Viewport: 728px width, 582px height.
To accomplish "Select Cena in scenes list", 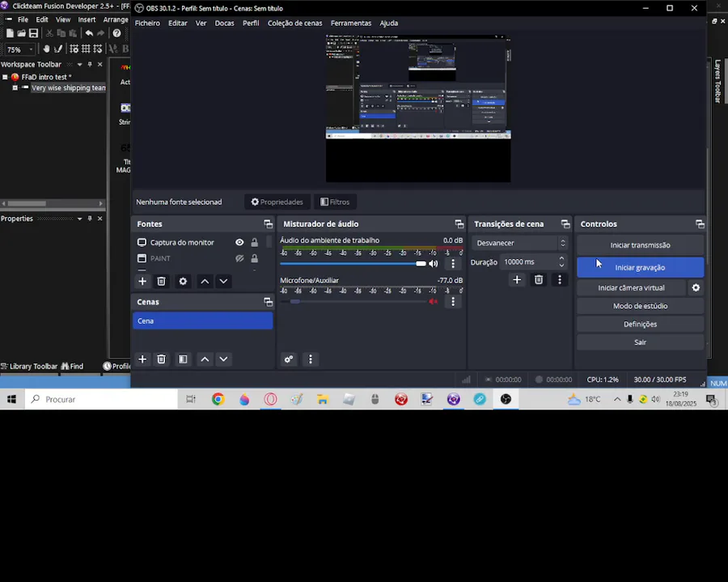I will tap(202, 321).
